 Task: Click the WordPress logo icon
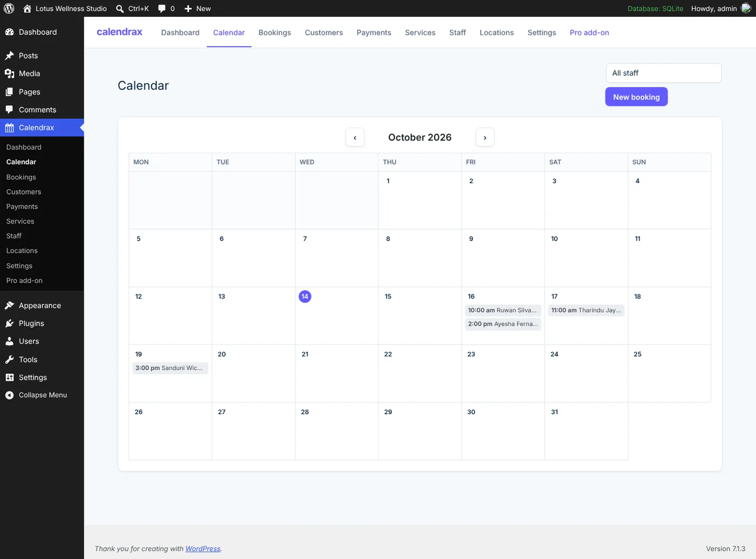pos(9,9)
